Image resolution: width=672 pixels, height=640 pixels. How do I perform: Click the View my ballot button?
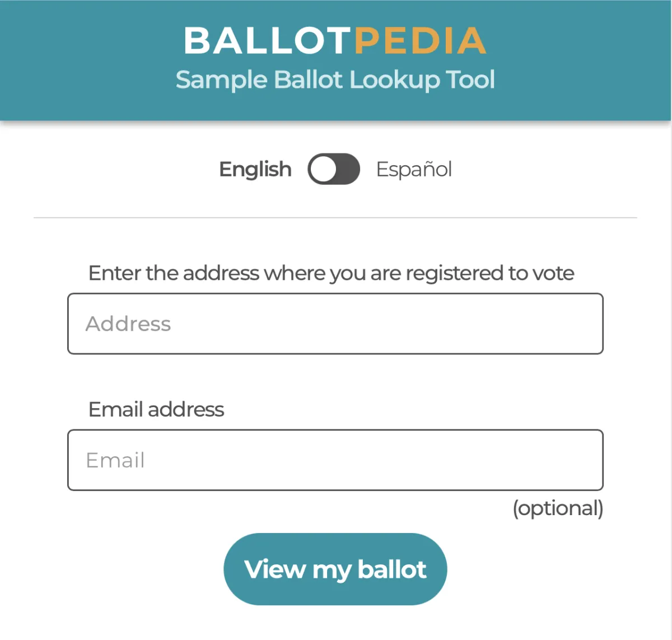coord(335,569)
